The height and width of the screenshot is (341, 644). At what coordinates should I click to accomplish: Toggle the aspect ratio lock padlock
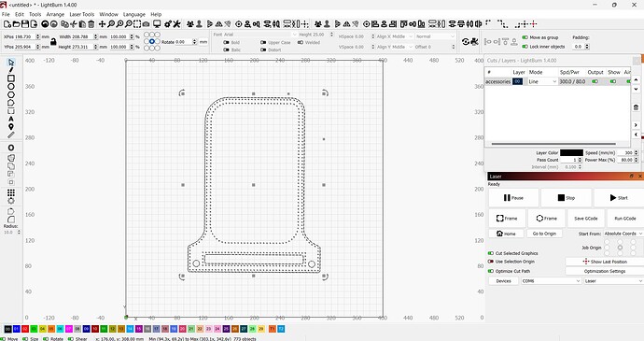53,41
